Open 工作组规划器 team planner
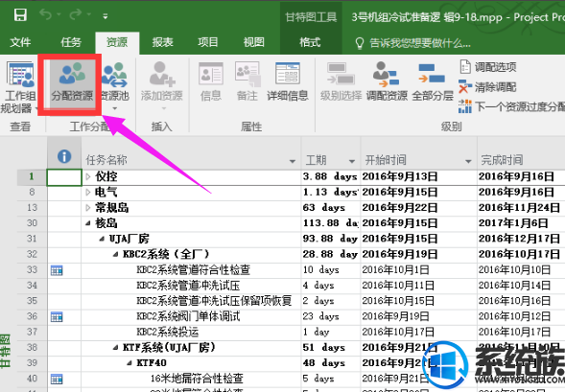 pyautogui.click(x=20, y=87)
